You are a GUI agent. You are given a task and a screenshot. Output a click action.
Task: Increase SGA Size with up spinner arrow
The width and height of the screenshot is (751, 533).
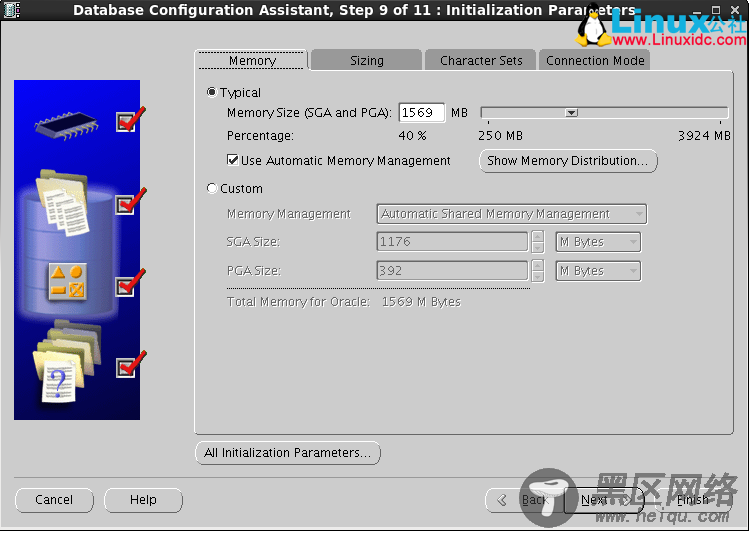pos(537,237)
